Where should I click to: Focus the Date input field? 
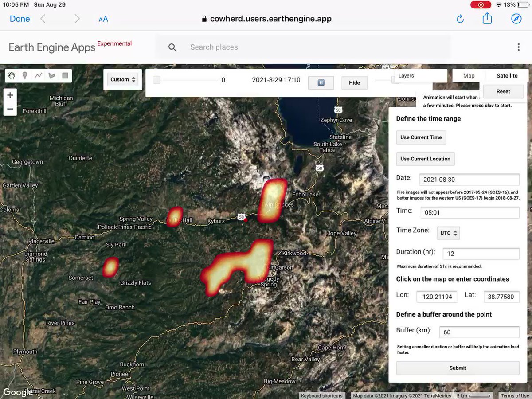pyautogui.click(x=469, y=180)
